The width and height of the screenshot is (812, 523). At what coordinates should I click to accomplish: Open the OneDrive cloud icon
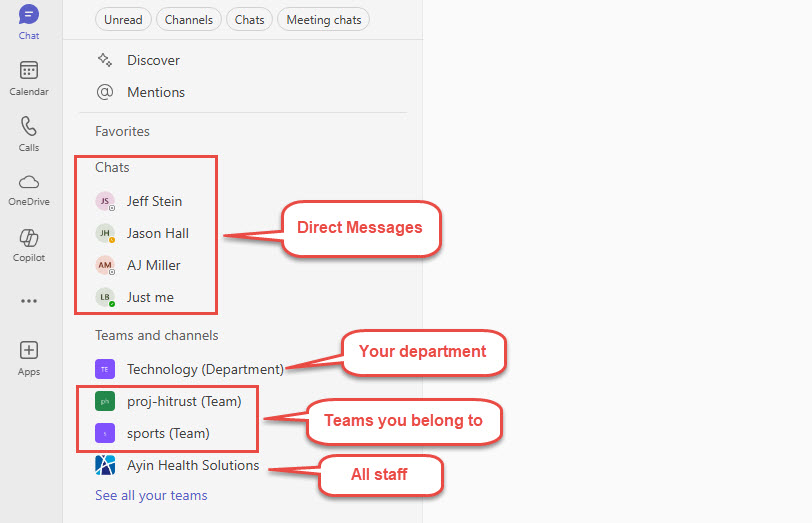tap(29, 182)
